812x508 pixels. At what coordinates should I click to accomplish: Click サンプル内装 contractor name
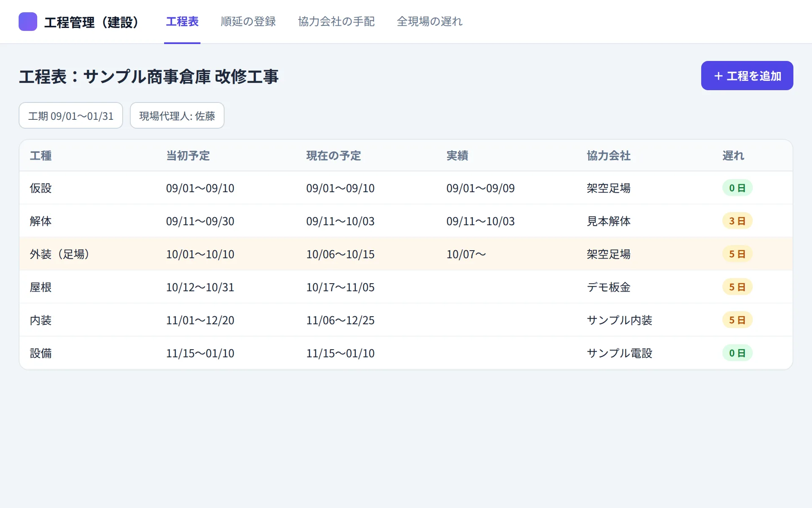(620, 320)
